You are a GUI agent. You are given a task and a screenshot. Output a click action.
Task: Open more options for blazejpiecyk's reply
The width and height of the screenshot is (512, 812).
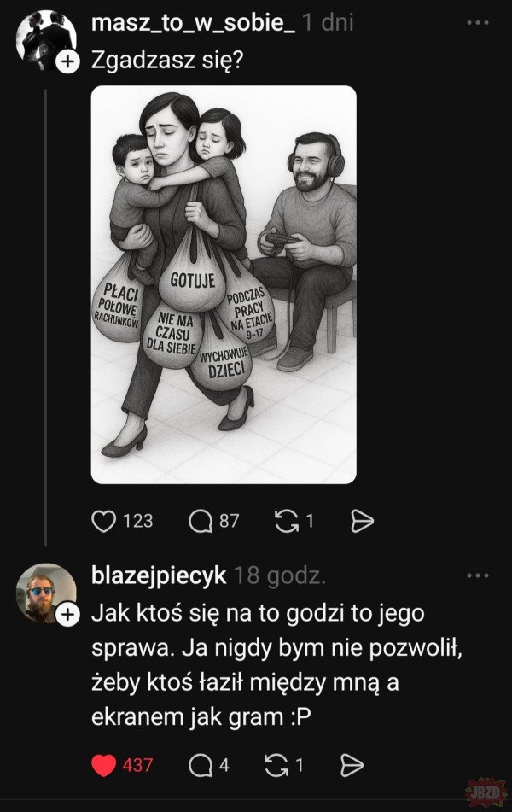(x=477, y=575)
